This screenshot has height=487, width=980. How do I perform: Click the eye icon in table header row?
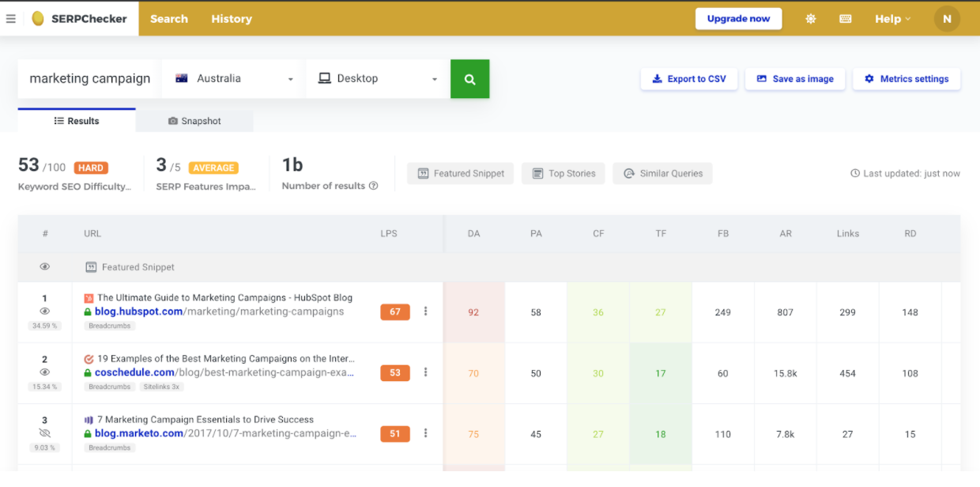45,267
